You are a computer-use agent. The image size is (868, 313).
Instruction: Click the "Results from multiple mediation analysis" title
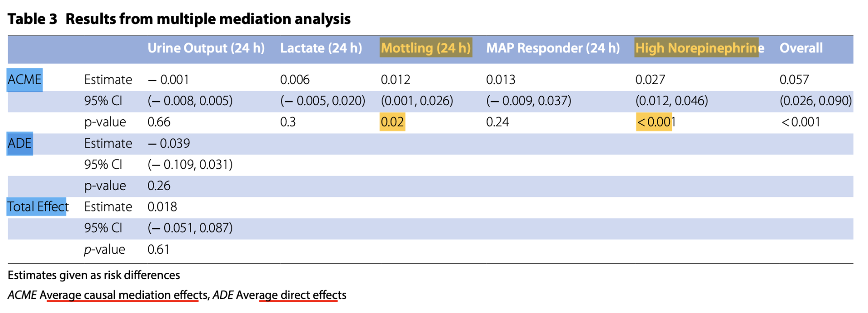(x=208, y=19)
